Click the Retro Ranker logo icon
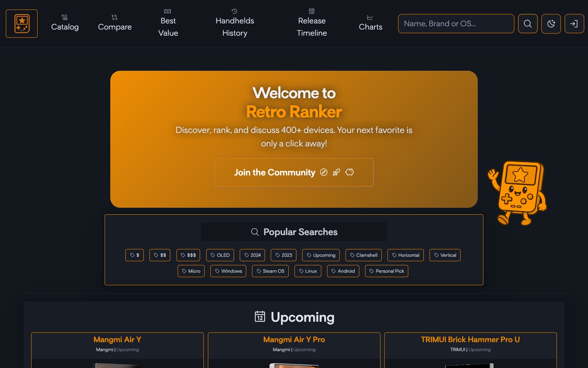 click(x=22, y=24)
